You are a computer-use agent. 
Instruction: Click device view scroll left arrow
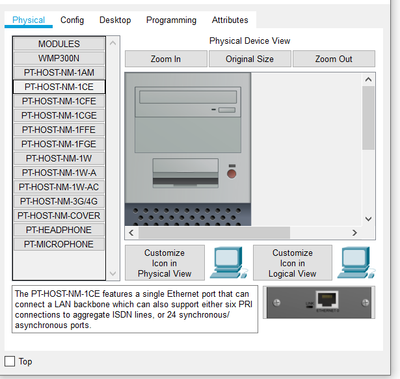[131, 233]
